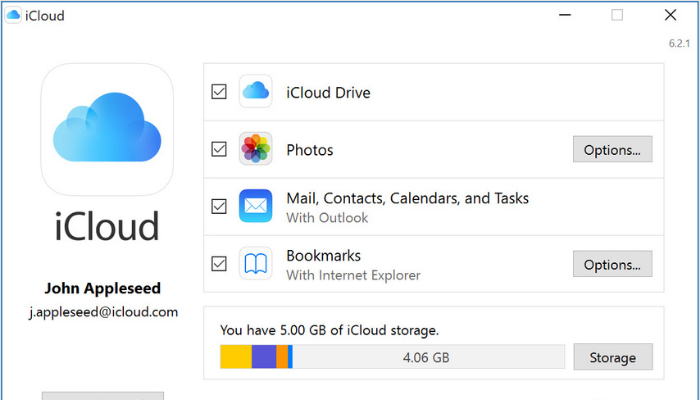Click the Mail envelope icon
Image resolution: width=700 pixels, height=400 pixels.
point(255,206)
